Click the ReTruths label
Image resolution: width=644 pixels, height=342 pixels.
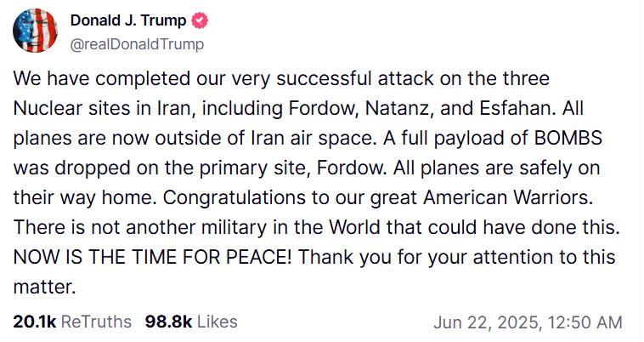tap(96, 322)
